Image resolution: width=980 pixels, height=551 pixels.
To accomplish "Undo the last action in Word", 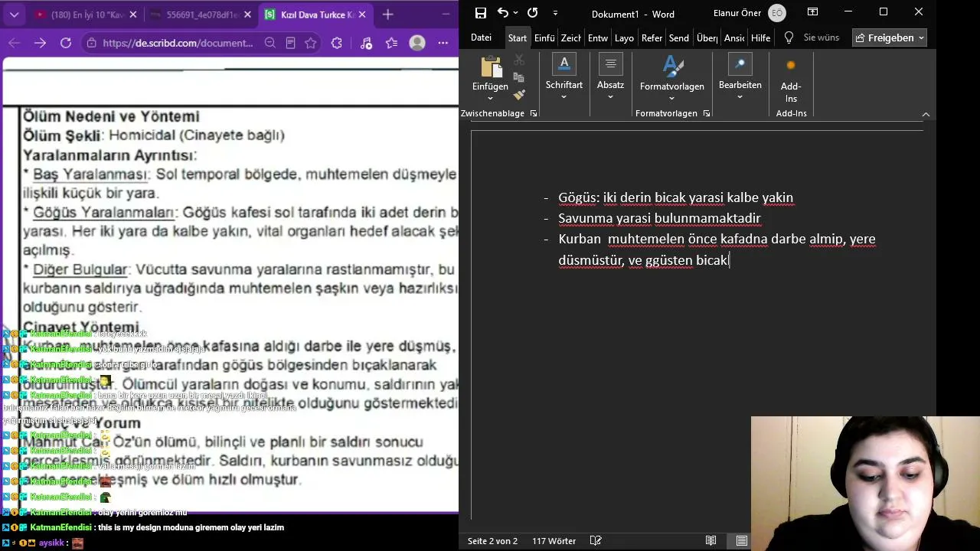I will tap(502, 13).
